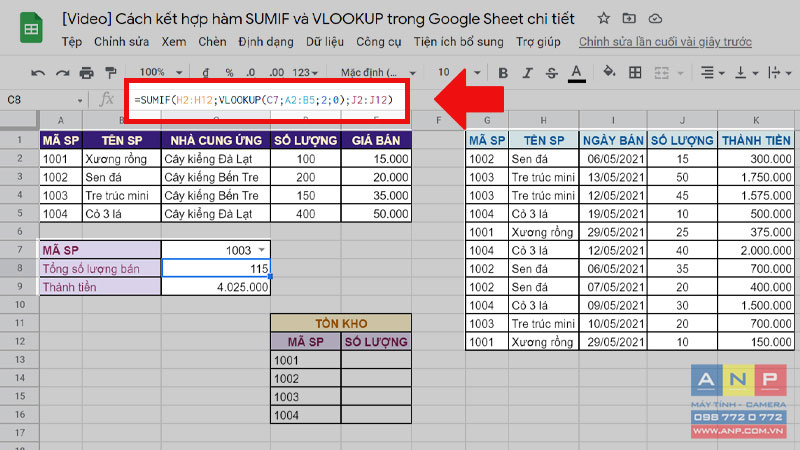Viewport: 800px width, 450px height.
Task: Open the 100% zoom dropdown
Action: 161,72
